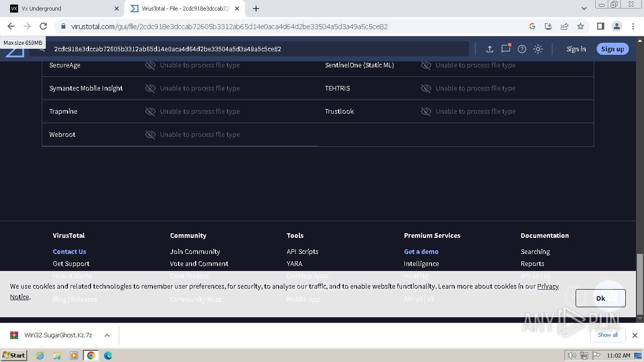Expand the download item options chevron
The width and height of the screenshot is (644, 362).
[x=107, y=335]
